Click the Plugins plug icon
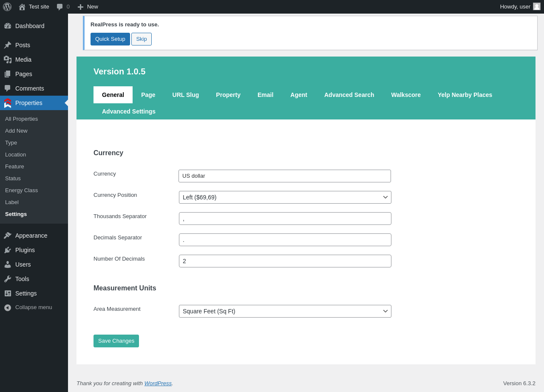The height and width of the screenshot is (392, 544). click(x=8, y=250)
